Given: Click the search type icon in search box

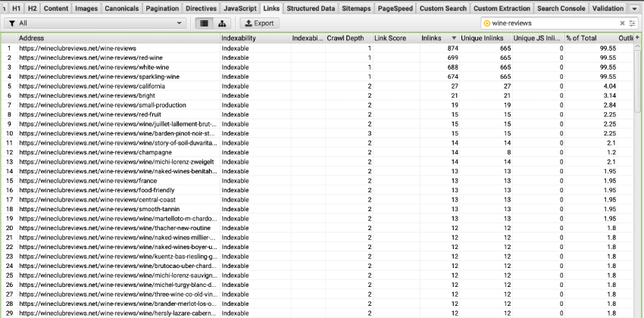Looking at the screenshot, I should [487, 23].
